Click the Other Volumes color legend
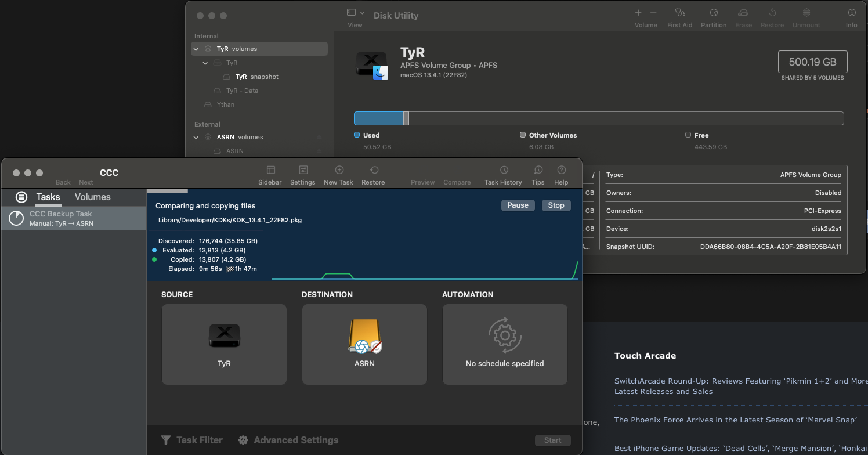868x455 pixels. [x=523, y=135]
